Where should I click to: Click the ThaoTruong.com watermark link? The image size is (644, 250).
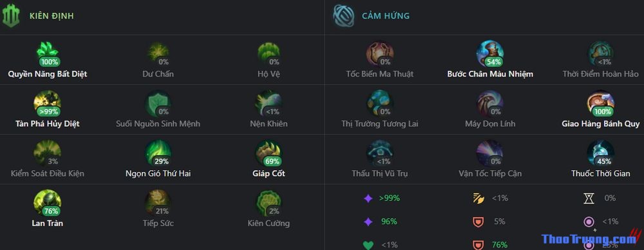click(589, 239)
